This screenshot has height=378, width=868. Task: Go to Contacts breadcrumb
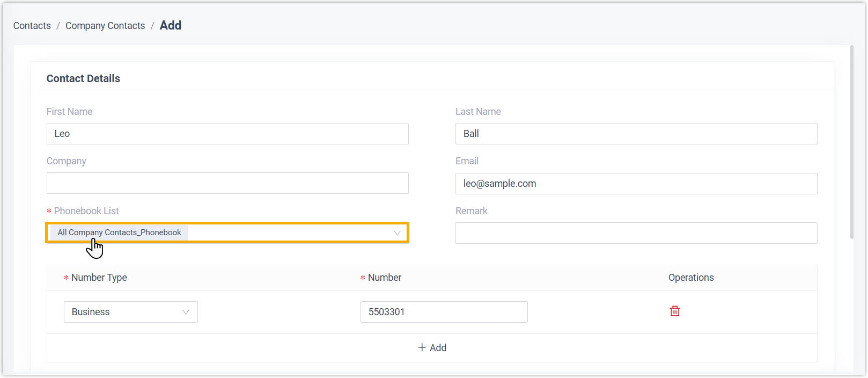32,26
